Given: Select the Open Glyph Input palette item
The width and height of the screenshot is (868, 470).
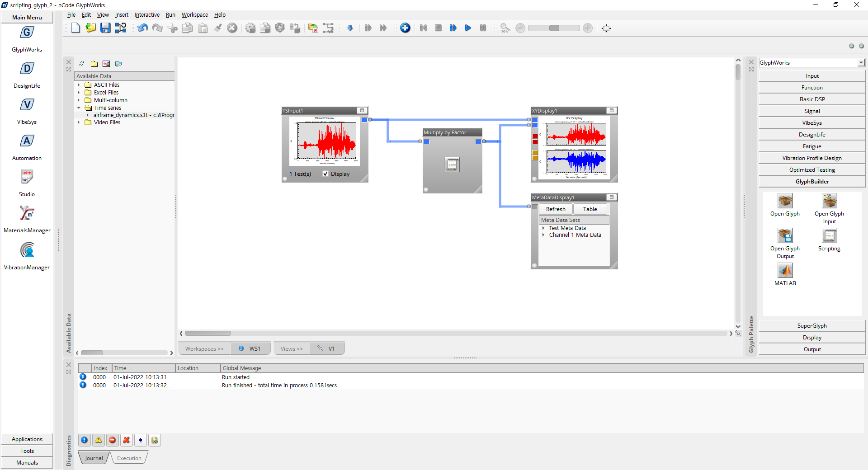Looking at the screenshot, I should click(829, 201).
